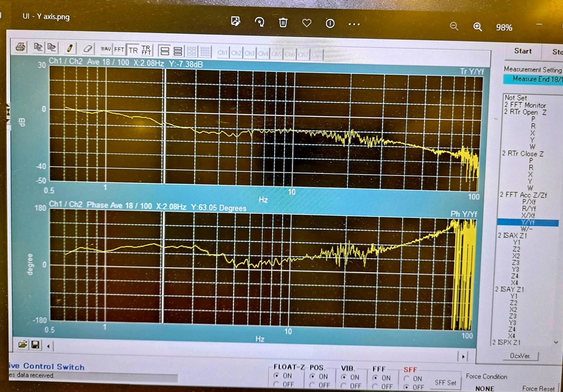Image resolution: width=563 pixels, height=392 pixels.
Task: Click the 'Measure End' status field
Action: tap(533, 79)
